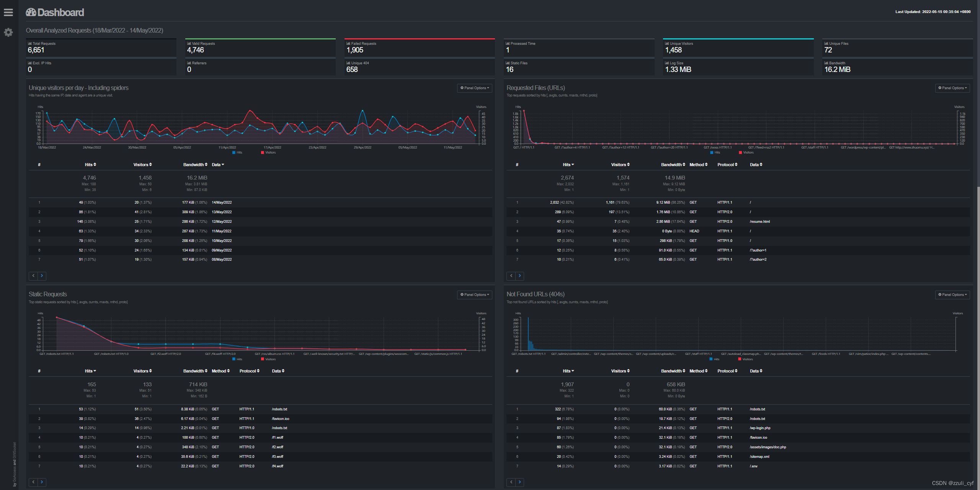
Task: Sort Requested Files table by Protocol column
Action: point(727,165)
